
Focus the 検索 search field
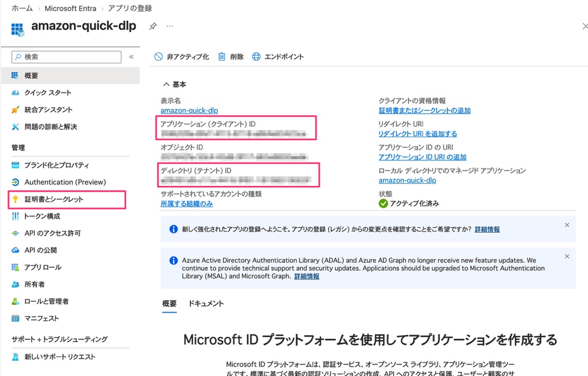[x=66, y=57]
